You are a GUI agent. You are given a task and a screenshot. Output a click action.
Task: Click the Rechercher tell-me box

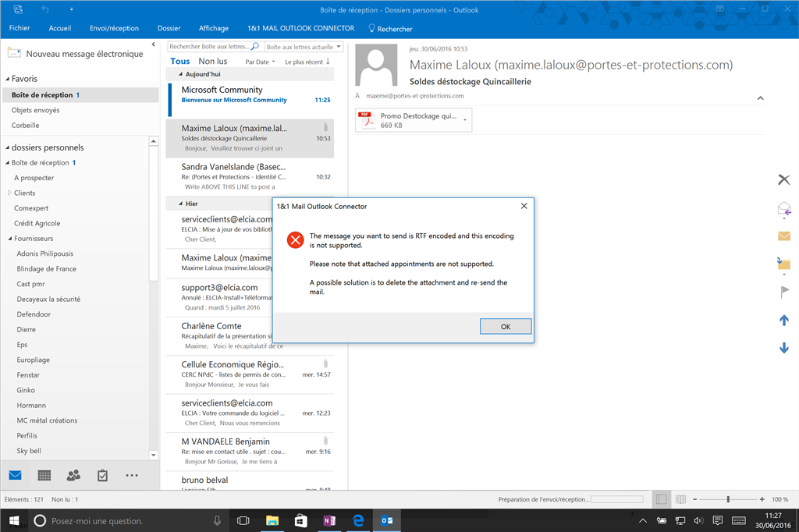[390, 29]
